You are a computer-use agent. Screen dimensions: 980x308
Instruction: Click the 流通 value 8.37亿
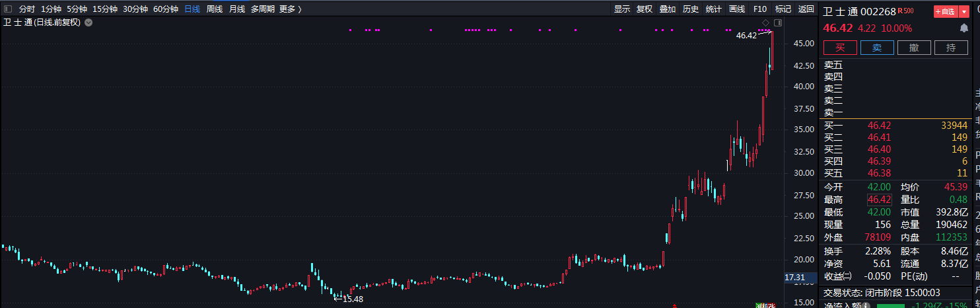coord(954,264)
